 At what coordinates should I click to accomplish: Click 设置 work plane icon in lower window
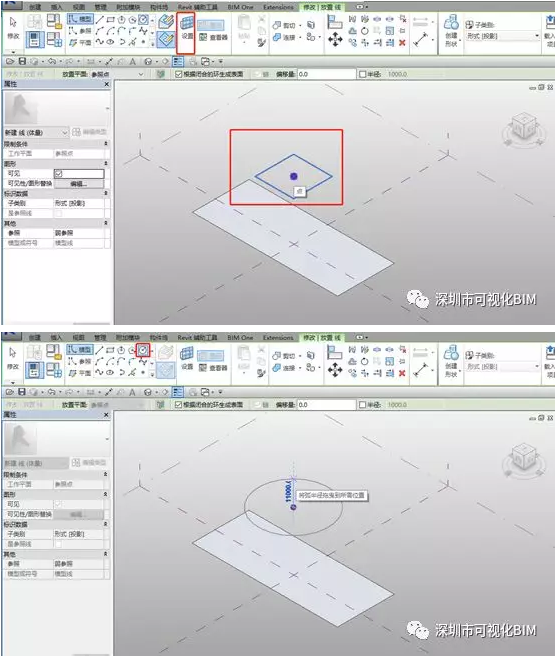187,359
